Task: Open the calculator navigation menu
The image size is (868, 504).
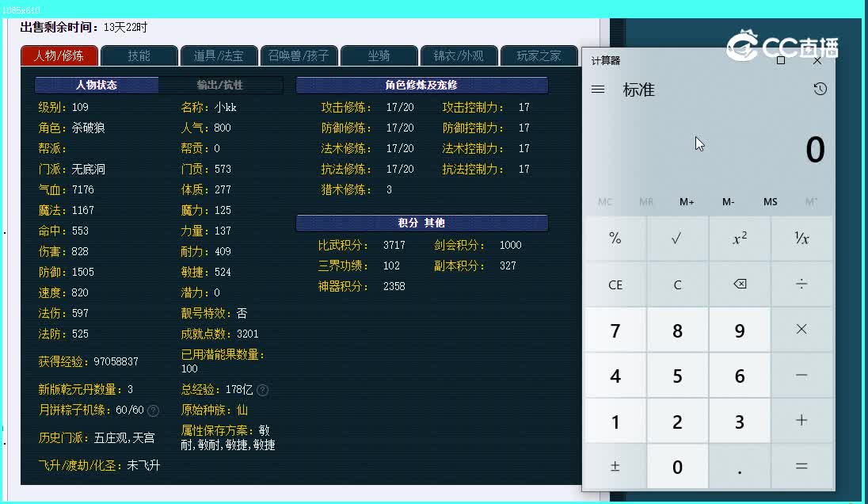Action: [x=599, y=89]
